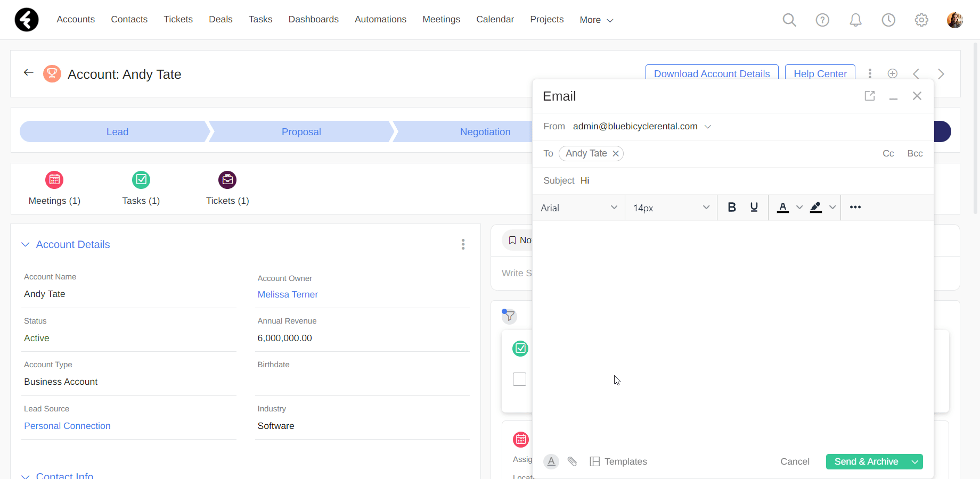Remove Andy Tate from recipients
This screenshot has width=980, height=479.
click(616, 153)
